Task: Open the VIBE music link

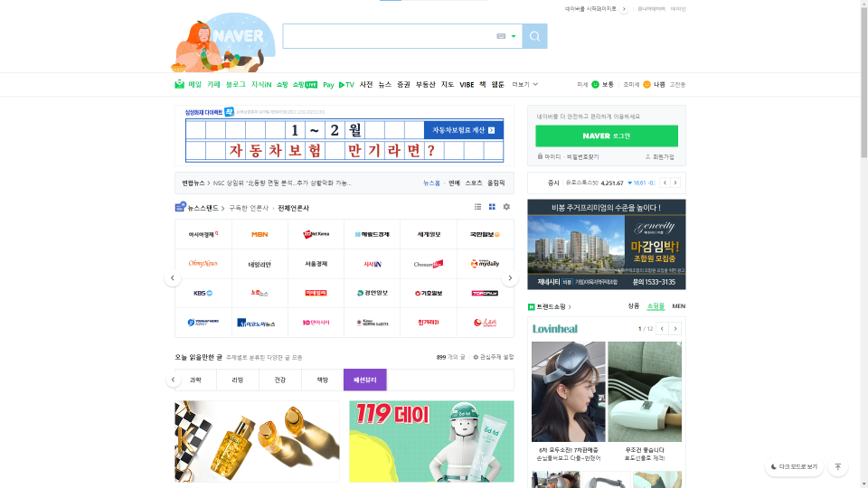Action: 467,85
